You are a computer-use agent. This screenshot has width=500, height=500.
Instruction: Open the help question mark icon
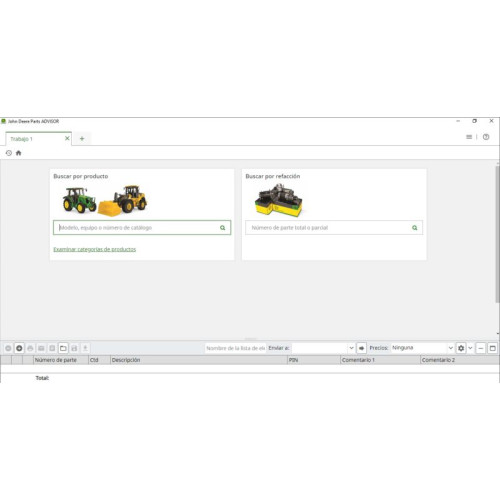[x=486, y=137]
